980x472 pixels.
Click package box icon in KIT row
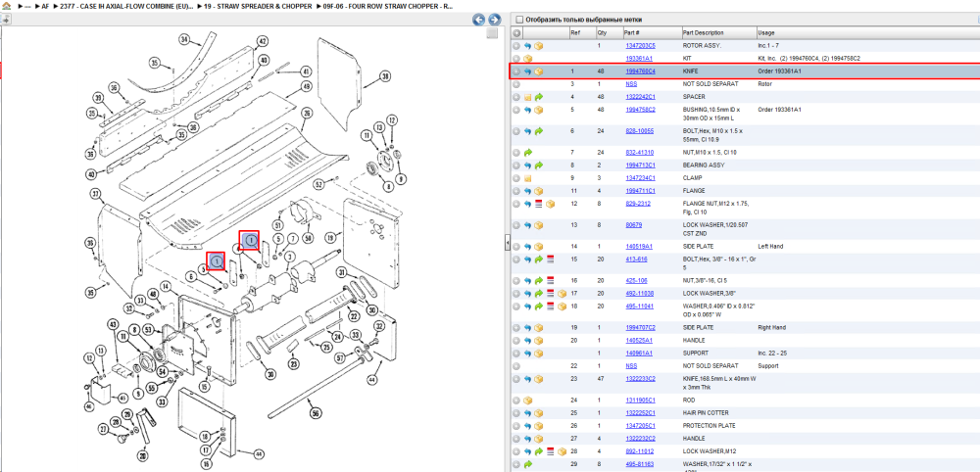point(527,58)
